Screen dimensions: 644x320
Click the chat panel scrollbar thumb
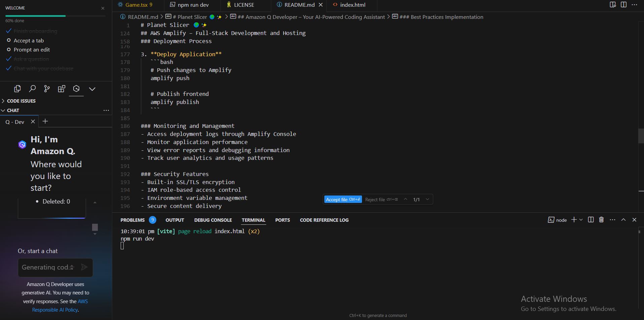(x=95, y=227)
